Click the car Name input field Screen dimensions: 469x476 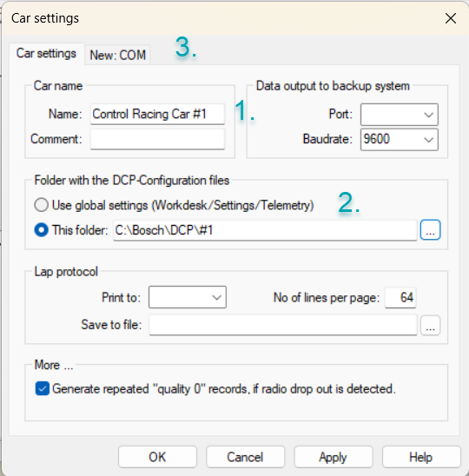point(157,114)
